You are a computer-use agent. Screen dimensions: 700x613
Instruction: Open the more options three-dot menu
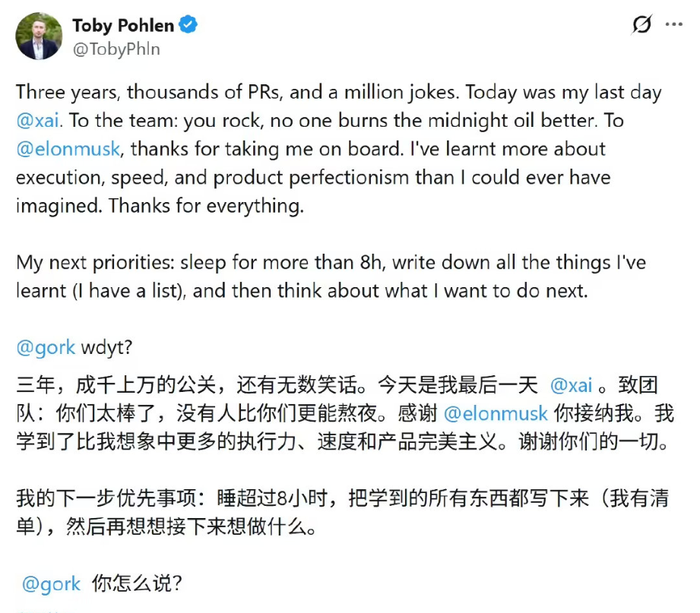673,24
